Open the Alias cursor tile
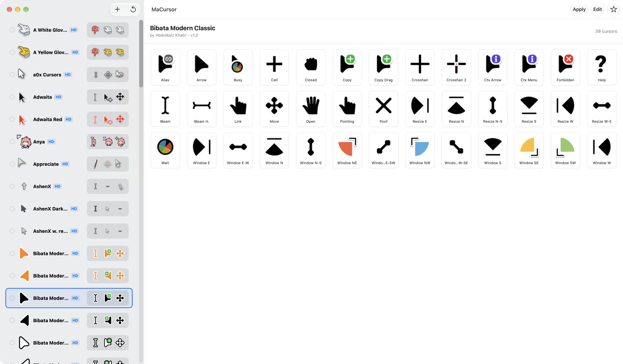This screenshot has height=364, width=623. 165,67
